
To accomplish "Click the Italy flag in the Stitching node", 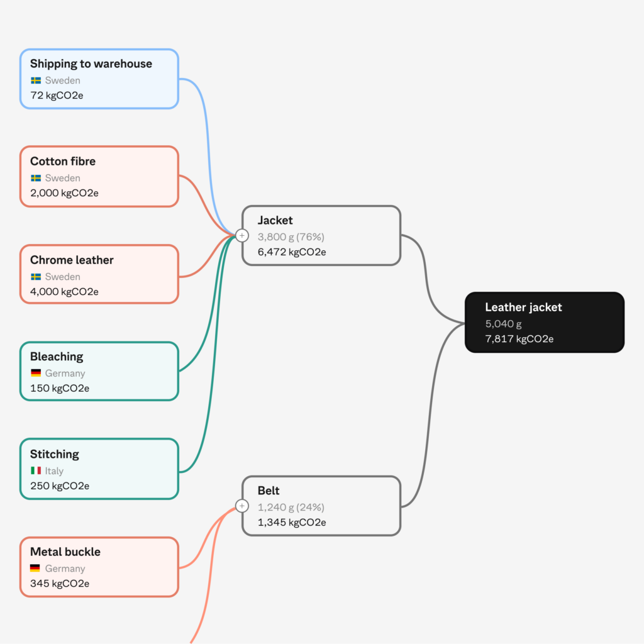I will [x=36, y=470].
